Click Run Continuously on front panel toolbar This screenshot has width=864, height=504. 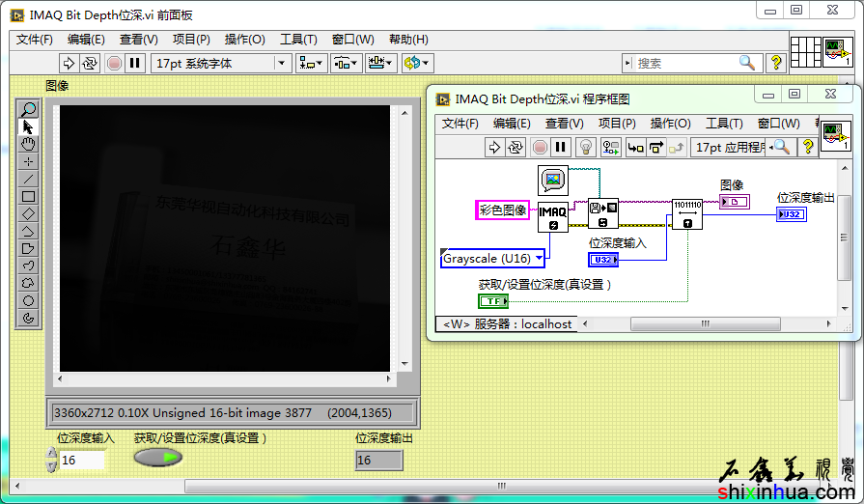point(90,63)
